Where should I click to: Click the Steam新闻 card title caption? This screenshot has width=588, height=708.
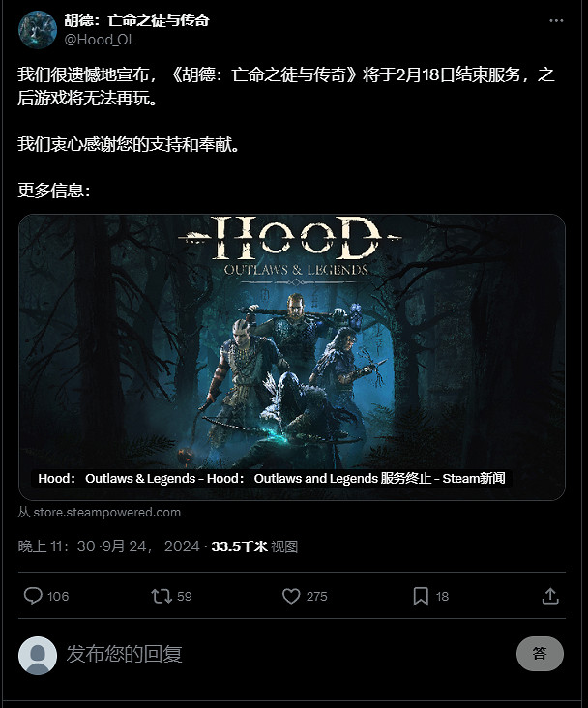(272, 478)
